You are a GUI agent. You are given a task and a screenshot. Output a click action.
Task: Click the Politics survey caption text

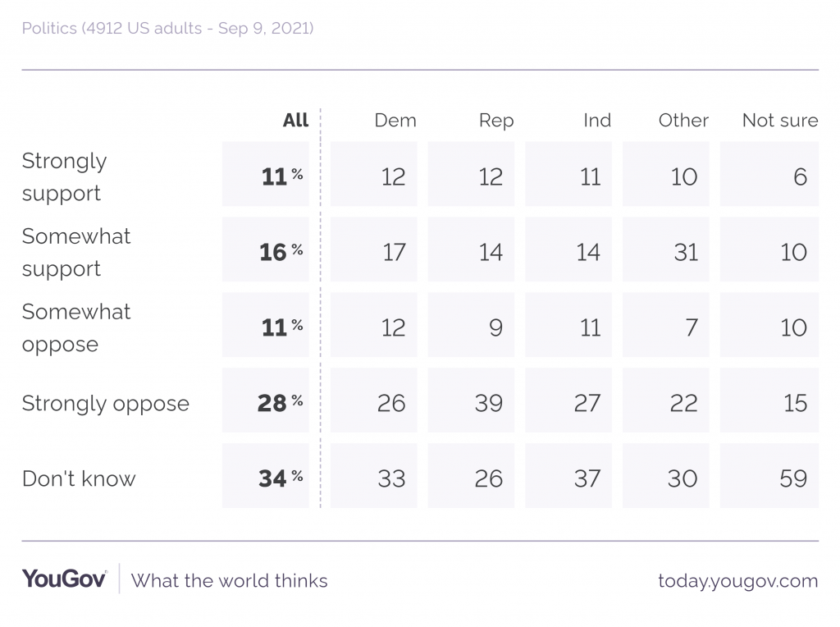167,29
